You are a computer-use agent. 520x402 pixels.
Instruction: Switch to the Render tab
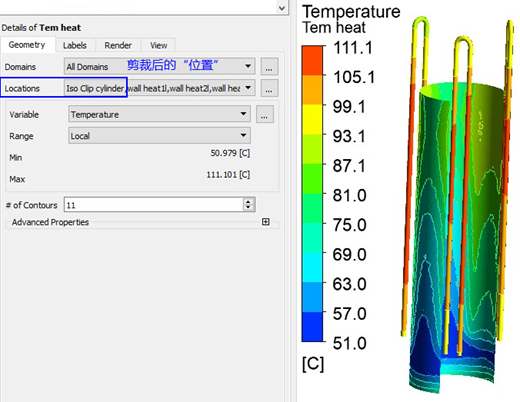[118, 45]
